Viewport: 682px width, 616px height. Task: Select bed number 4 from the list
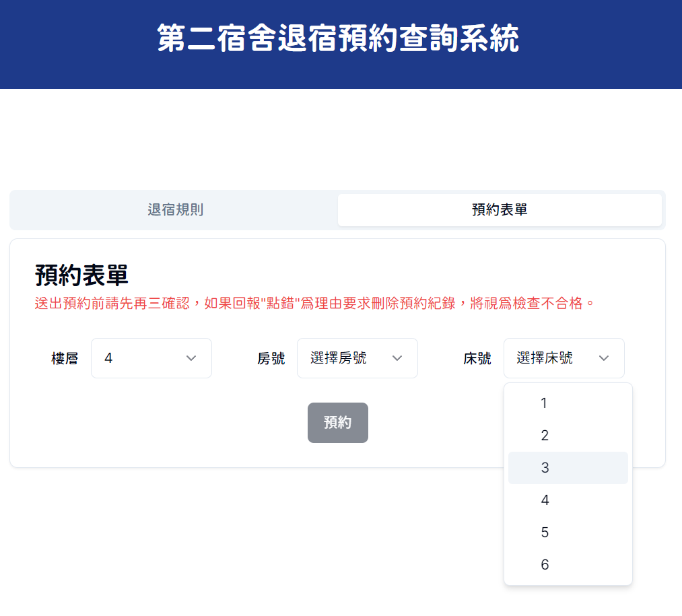pyautogui.click(x=568, y=500)
